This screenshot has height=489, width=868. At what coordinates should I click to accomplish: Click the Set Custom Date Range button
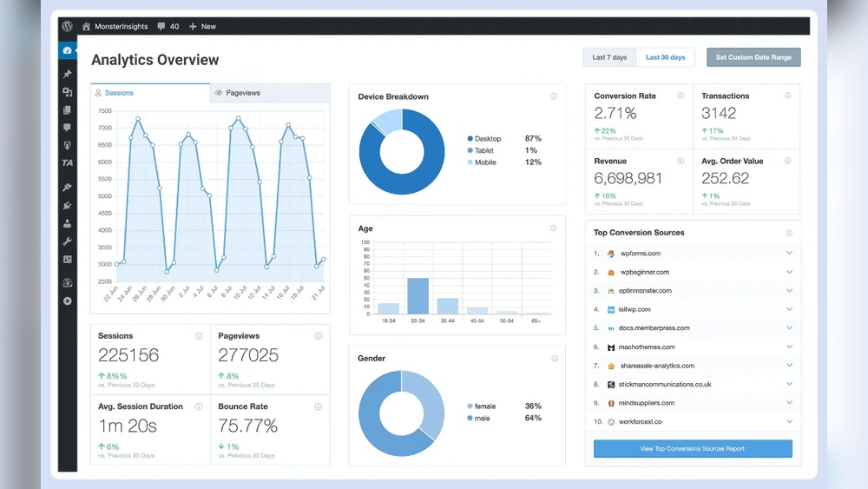tap(753, 57)
